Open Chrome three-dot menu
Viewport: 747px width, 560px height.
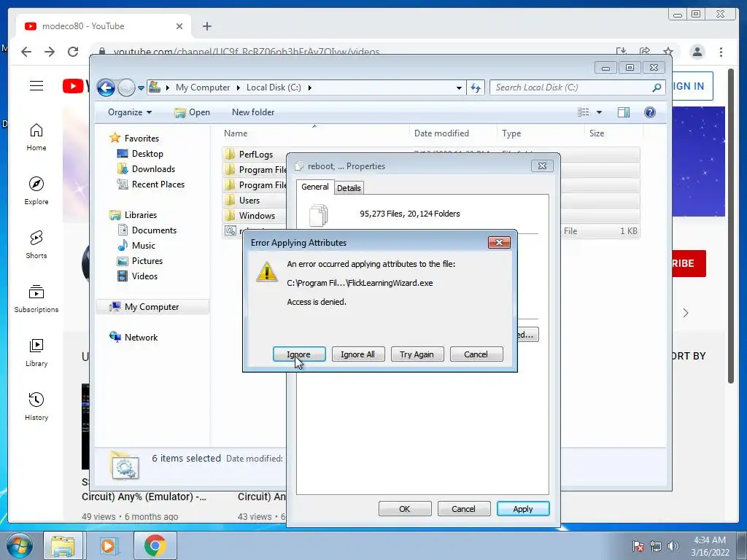point(721,52)
